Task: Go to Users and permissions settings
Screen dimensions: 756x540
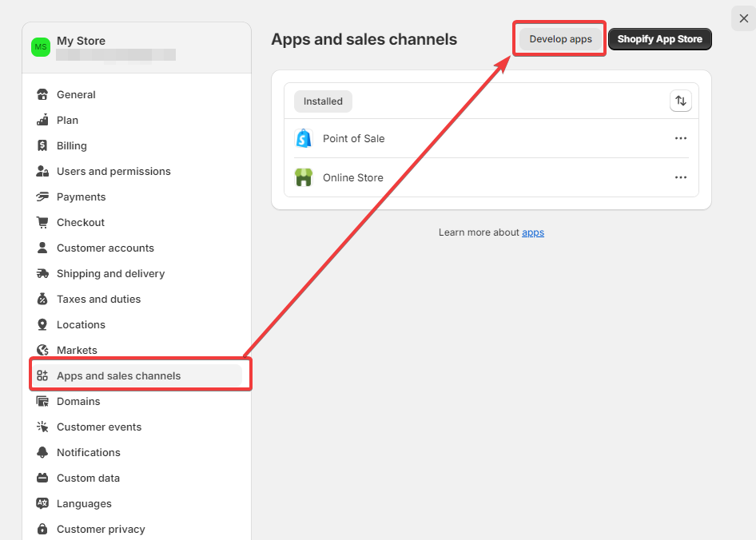Action: 113,171
